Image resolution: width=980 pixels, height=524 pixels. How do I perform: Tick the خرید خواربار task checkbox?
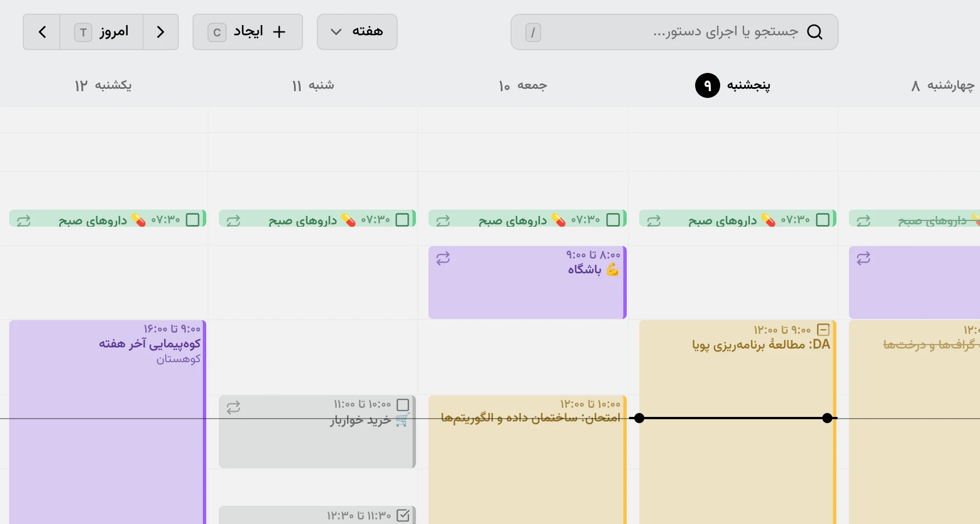403,405
